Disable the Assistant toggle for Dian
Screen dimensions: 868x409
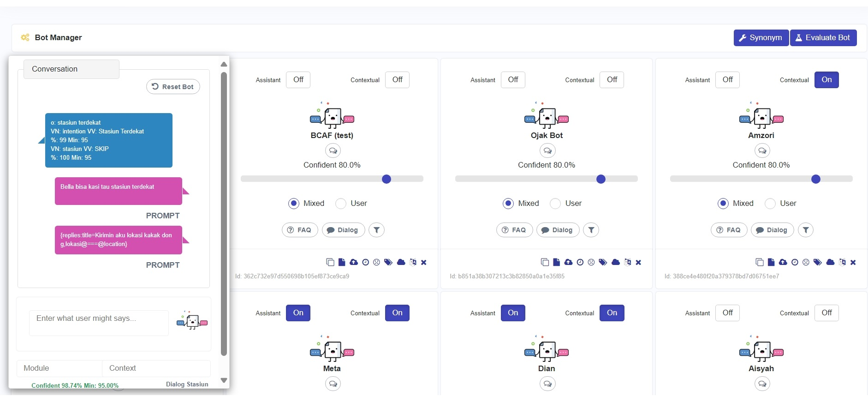512,313
